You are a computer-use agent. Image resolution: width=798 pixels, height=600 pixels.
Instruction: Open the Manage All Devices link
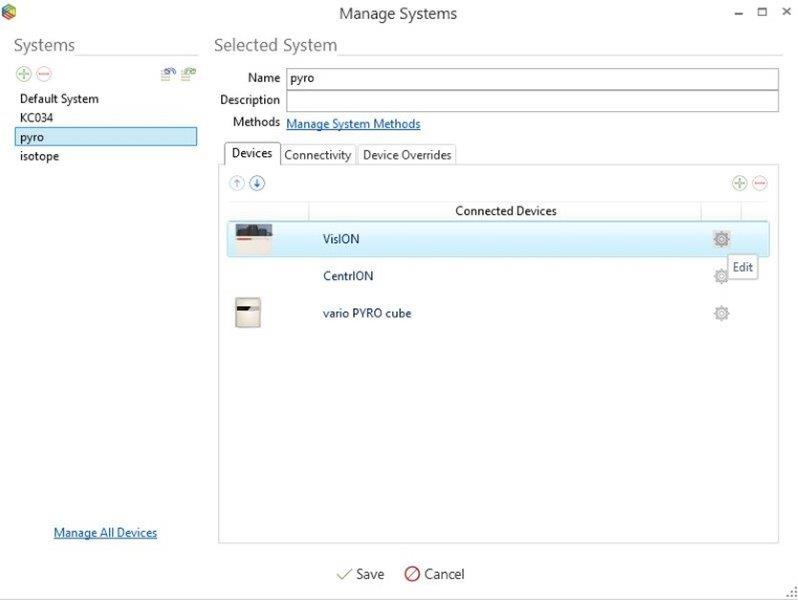pyautogui.click(x=105, y=533)
